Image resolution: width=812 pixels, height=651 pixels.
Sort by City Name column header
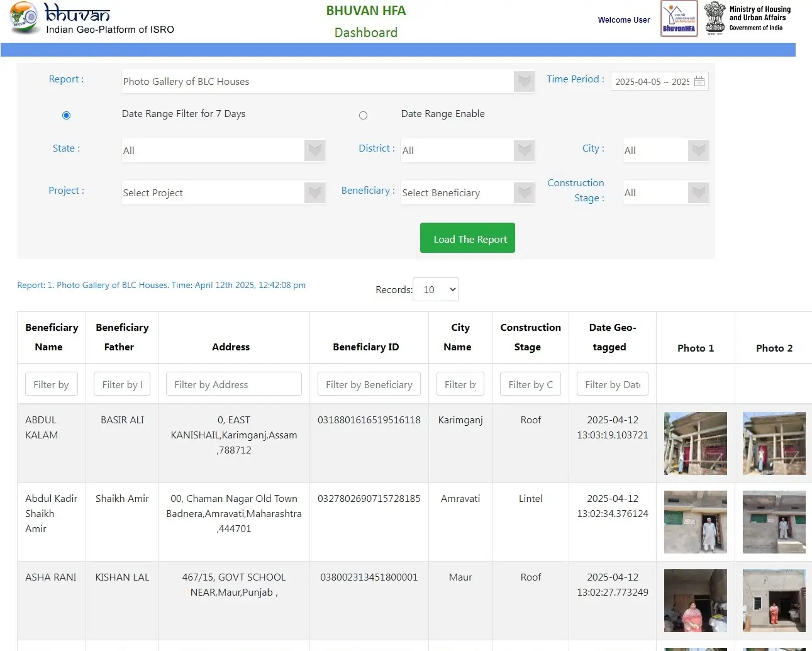click(460, 337)
